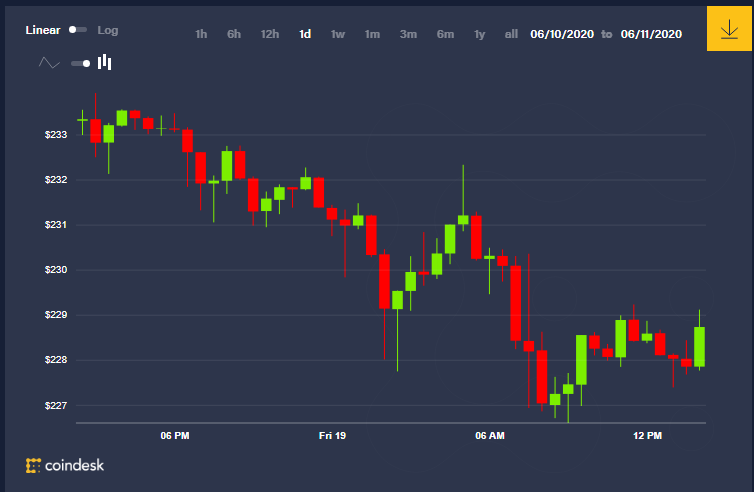Screen dimensions: 754x492
Task: Download chart using the yellow download icon
Action: pos(729,29)
